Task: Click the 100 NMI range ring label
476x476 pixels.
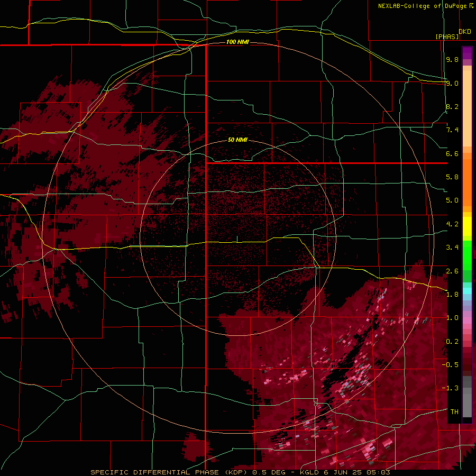Action: (237, 42)
